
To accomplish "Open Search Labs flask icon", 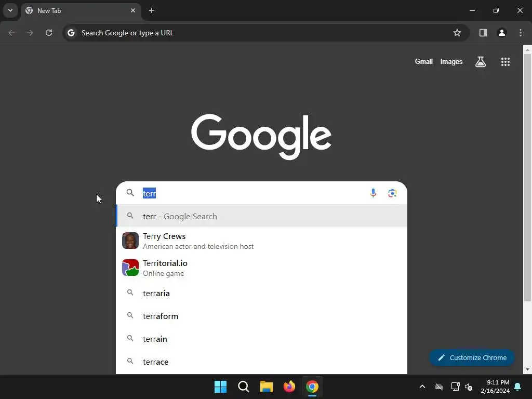I will pos(481,62).
